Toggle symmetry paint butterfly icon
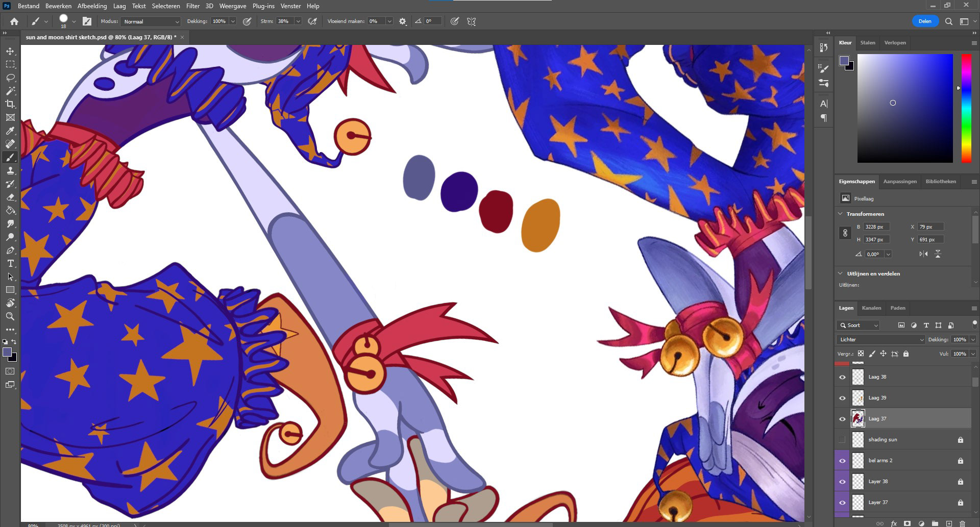This screenshot has width=980, height=527. click(x=472, y=21)
